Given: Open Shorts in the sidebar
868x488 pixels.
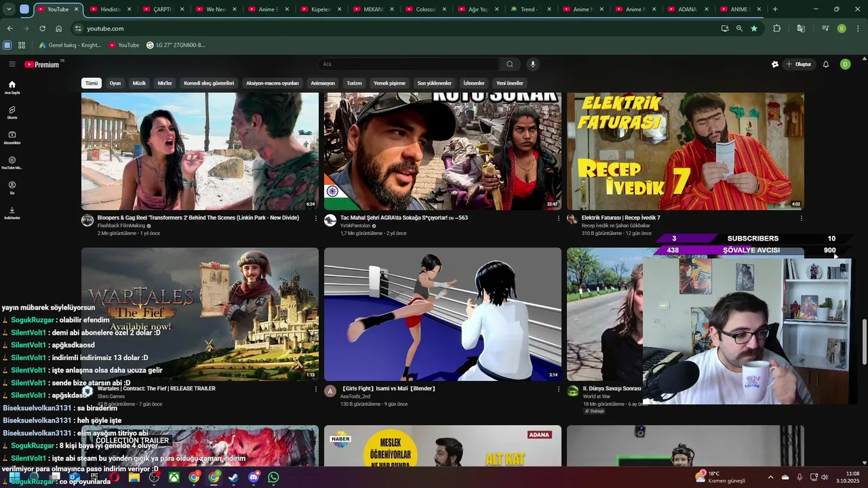Looking at the screenshot, I should tap(12, 113).
